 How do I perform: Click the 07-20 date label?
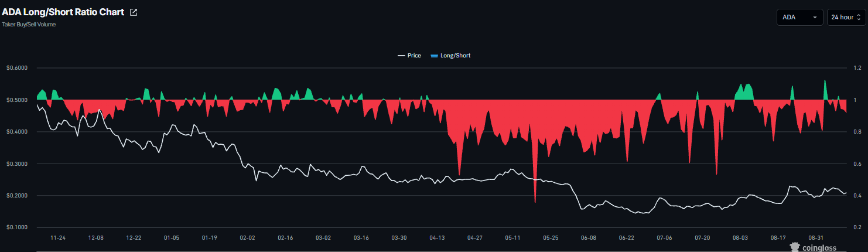coord(702,239)
